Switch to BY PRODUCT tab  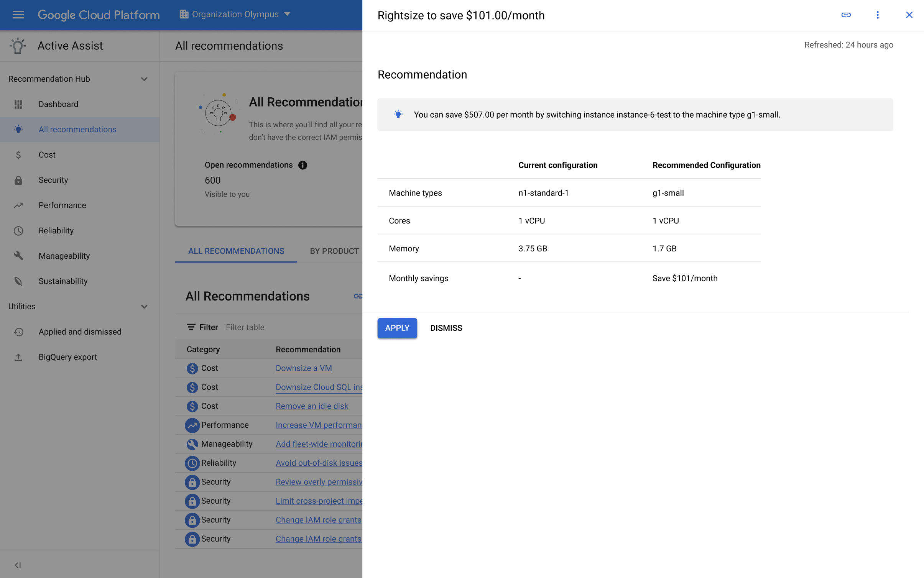pyautogui.click(x=335, y=250)
